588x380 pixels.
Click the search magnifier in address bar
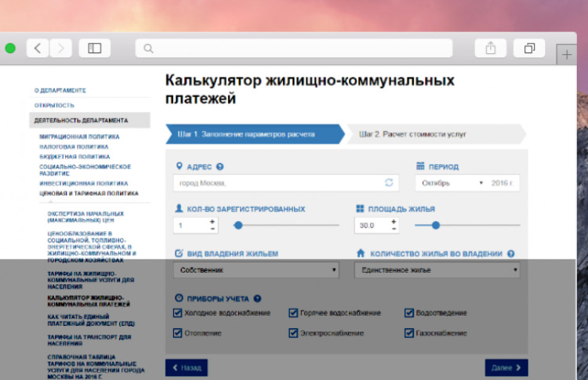tap(148, 49)
